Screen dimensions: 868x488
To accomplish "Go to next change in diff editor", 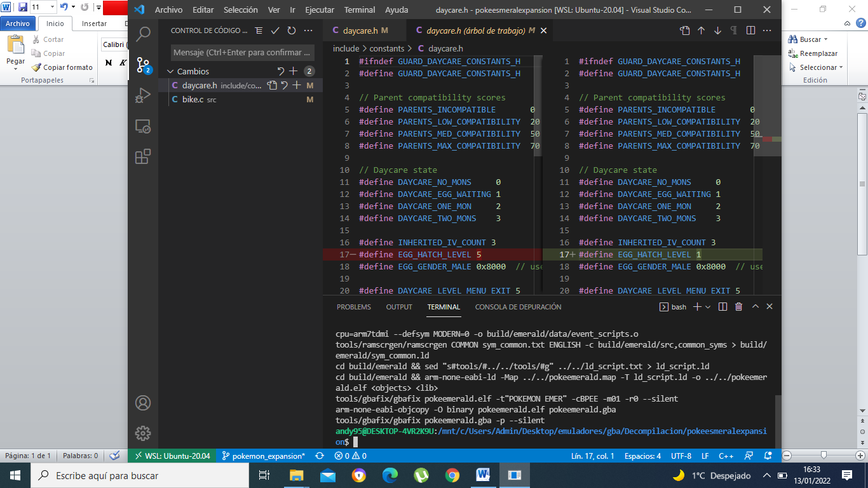I will [x=717, y=30].
